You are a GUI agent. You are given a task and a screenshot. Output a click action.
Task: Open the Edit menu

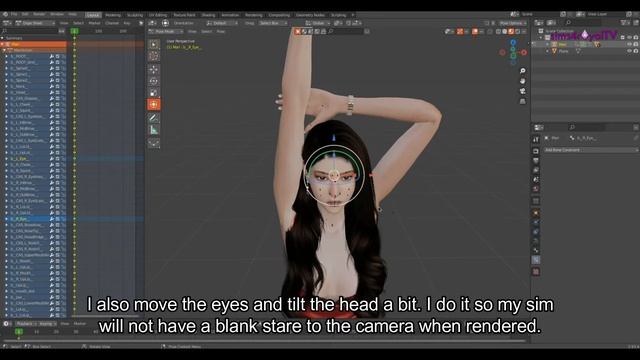(25, 15)
